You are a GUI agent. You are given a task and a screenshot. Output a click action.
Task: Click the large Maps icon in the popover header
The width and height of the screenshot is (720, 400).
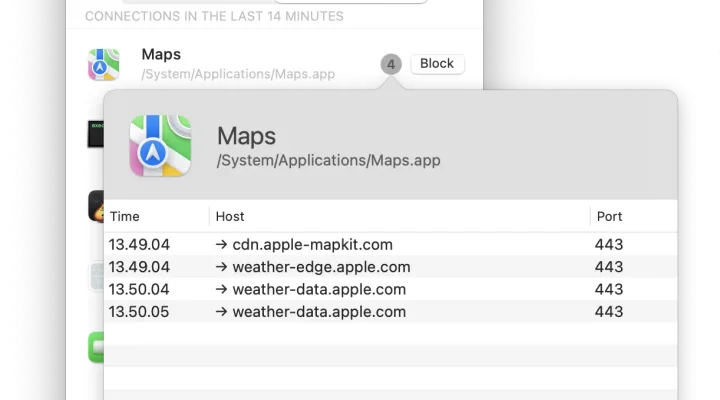point(160,146)
